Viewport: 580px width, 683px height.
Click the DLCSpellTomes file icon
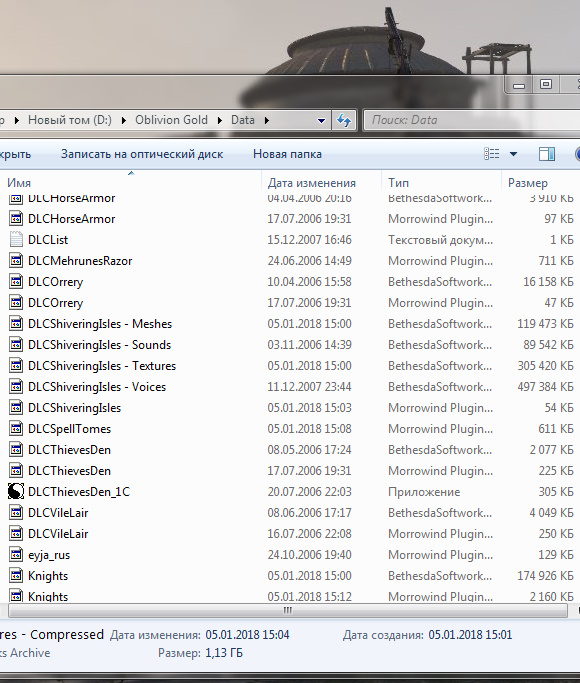coord(16,429)
